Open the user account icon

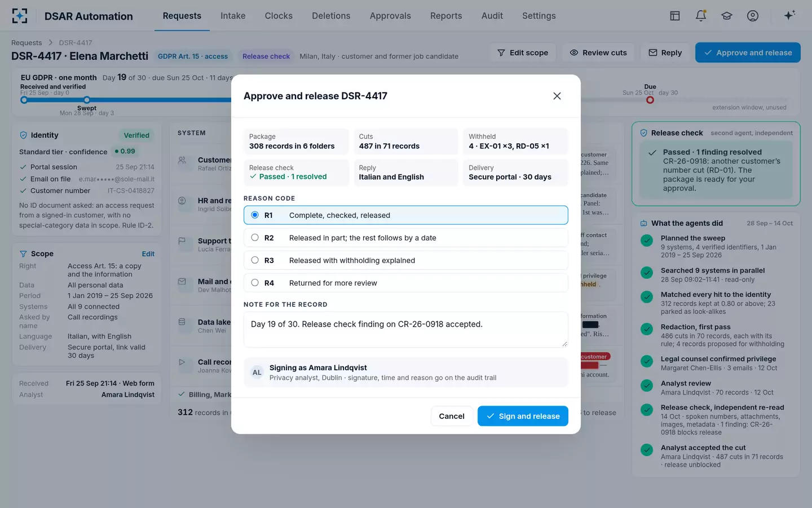point(753,16)
